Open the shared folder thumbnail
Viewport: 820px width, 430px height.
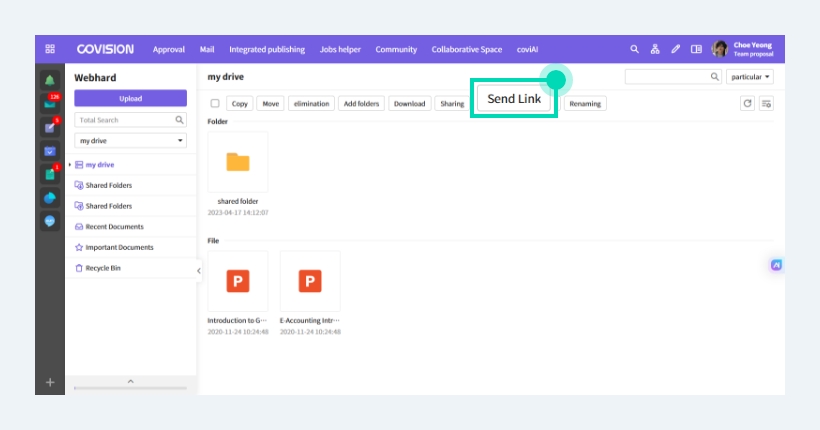click(x=238, y=162)
